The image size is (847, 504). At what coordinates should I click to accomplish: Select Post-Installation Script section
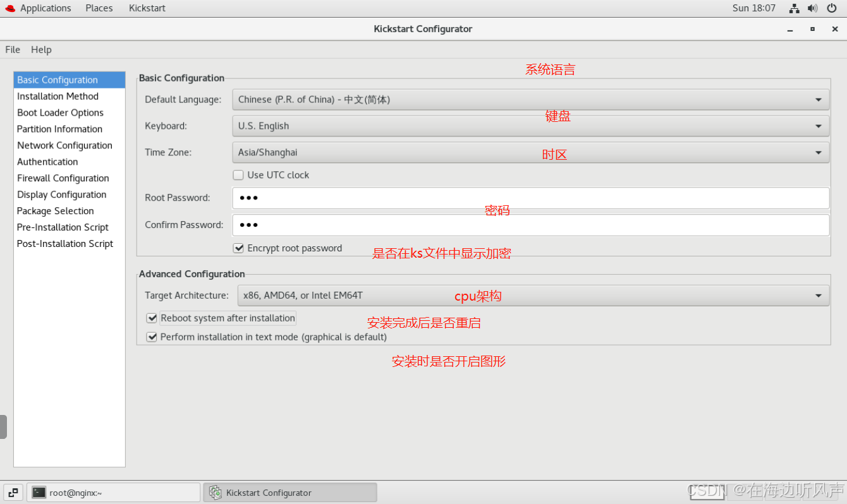coord(70,244)
